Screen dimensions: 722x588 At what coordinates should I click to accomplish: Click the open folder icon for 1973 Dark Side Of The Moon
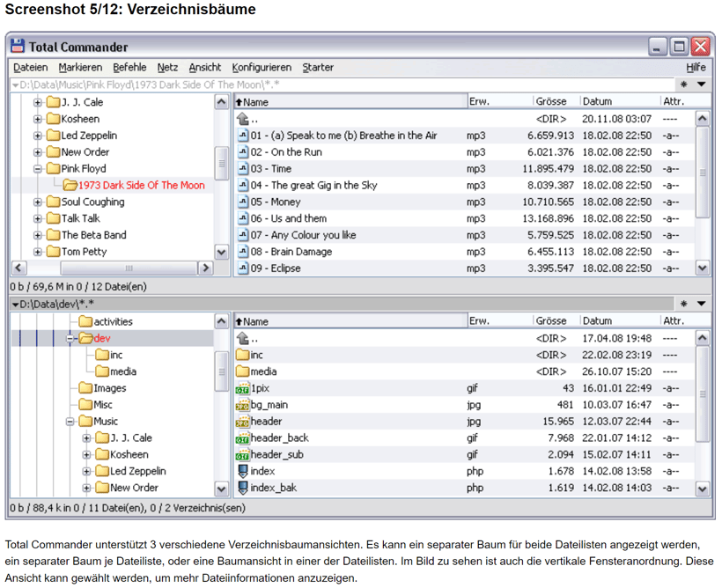click(x=70, y=186)
